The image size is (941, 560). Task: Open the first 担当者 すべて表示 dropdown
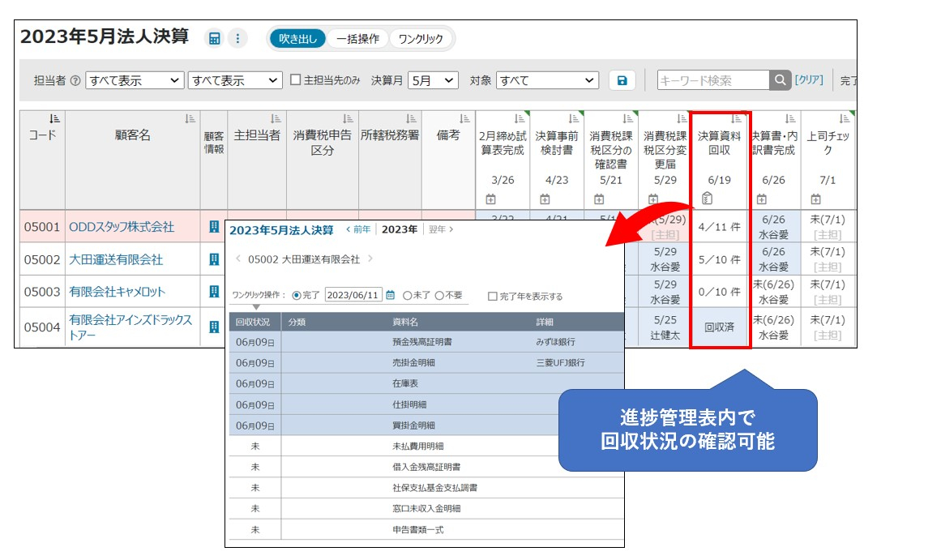135,80
